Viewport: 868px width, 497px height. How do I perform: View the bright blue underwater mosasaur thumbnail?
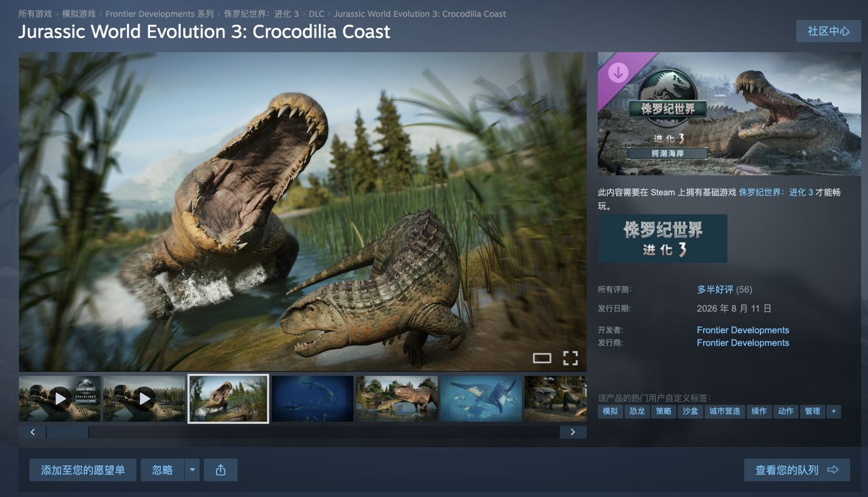click(481, 399)
